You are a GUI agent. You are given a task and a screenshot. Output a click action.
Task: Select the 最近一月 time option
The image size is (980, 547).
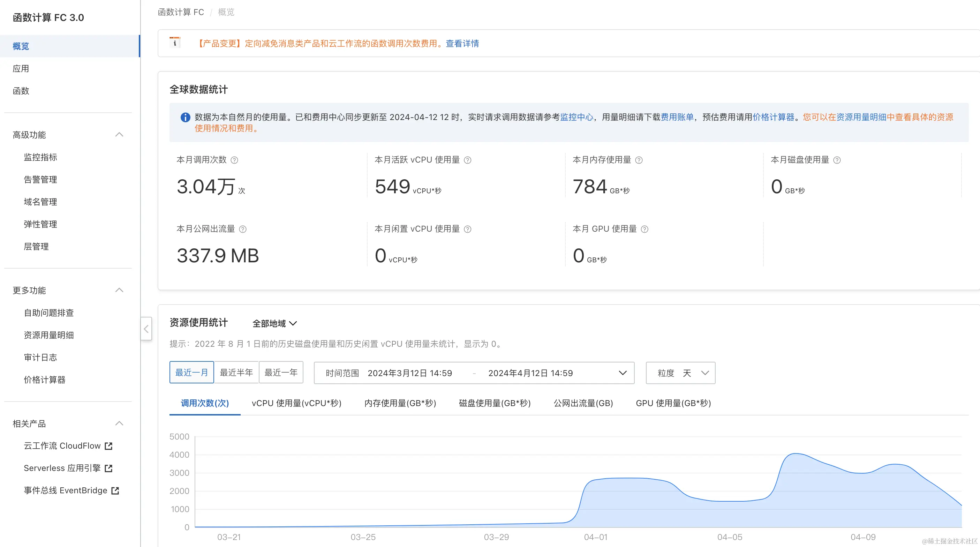(x=192, y=372)
